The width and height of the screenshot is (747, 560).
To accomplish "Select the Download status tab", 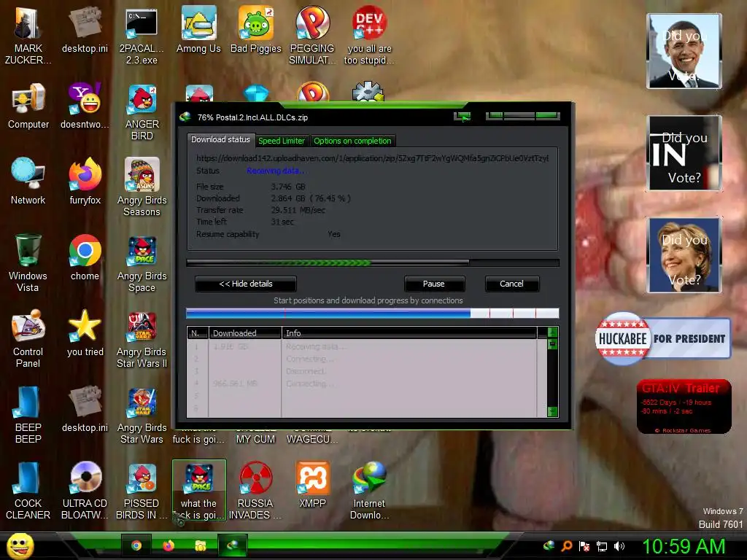I will (x=220, y=139).
